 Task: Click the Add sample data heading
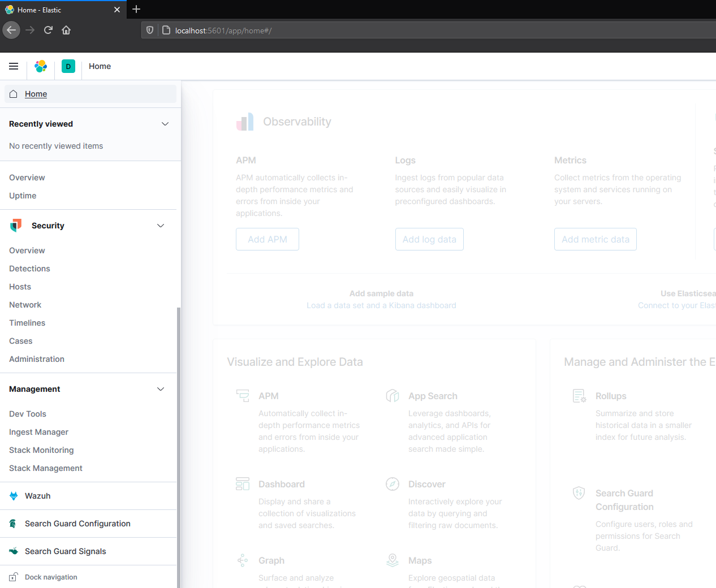(381, 293)
